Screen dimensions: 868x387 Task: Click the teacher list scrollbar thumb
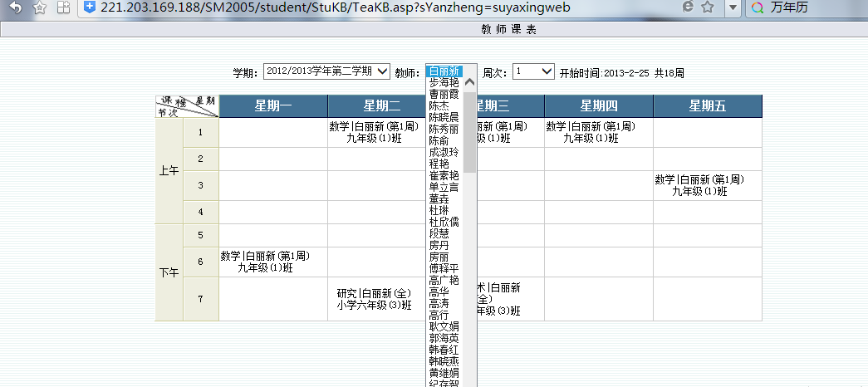click(x=469, y=132)
